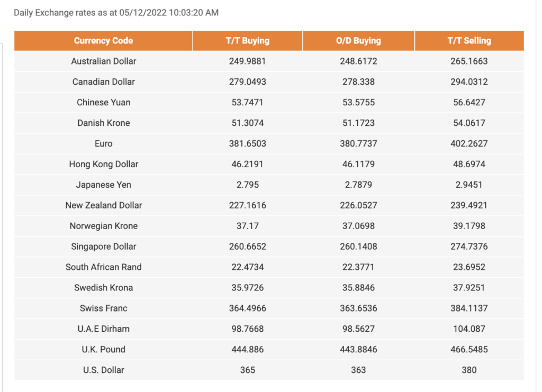Click the T/T Selling column header
This screenshot has width=542, height=392.
[x=469, y=41]
